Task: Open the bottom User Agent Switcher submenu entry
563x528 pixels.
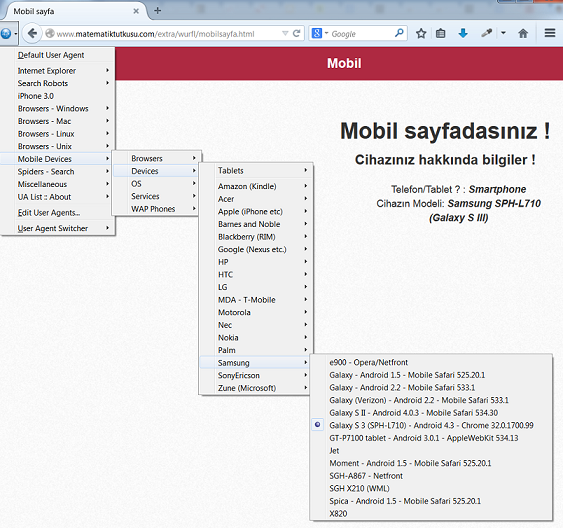Action: point(58,228)
